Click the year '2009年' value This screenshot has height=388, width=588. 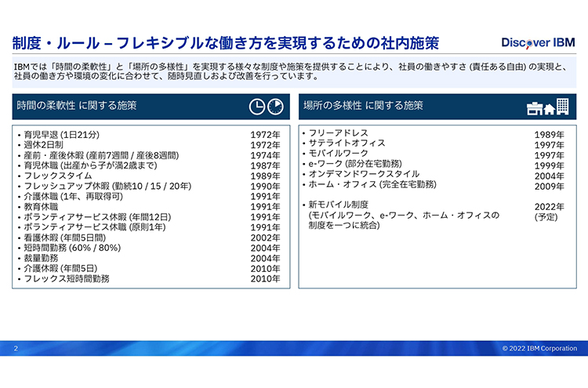coord(549,186)
